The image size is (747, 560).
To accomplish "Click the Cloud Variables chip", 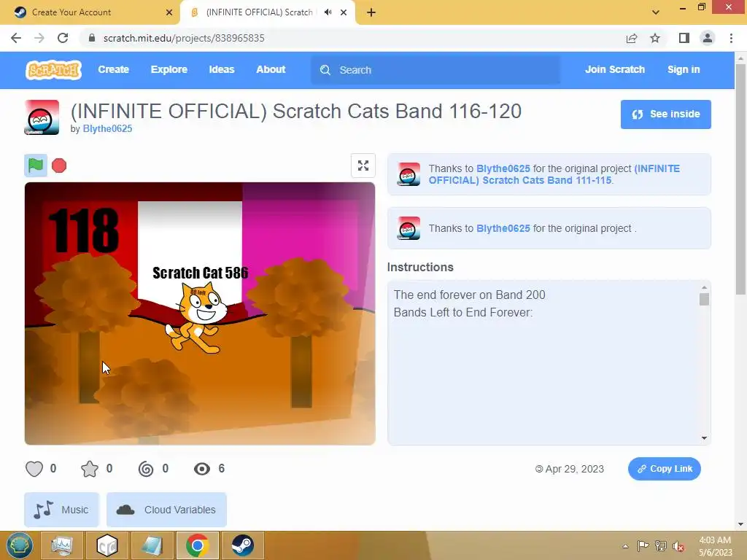I will pyautogui.click(x=166, y=510).
